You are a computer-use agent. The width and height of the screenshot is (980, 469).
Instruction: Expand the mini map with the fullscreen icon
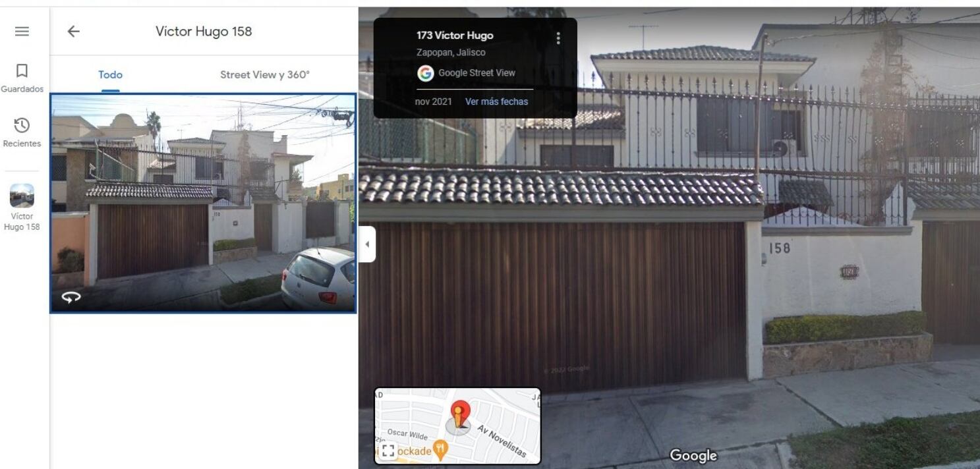388,451
